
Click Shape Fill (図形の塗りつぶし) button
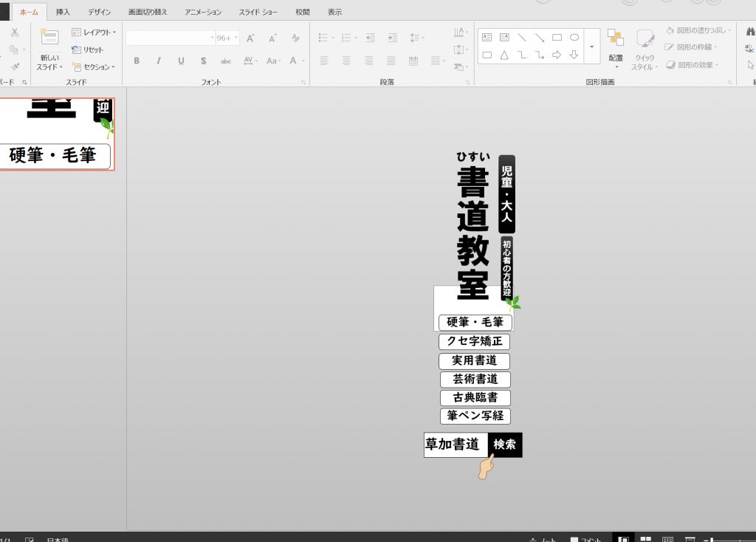point(699,30)
